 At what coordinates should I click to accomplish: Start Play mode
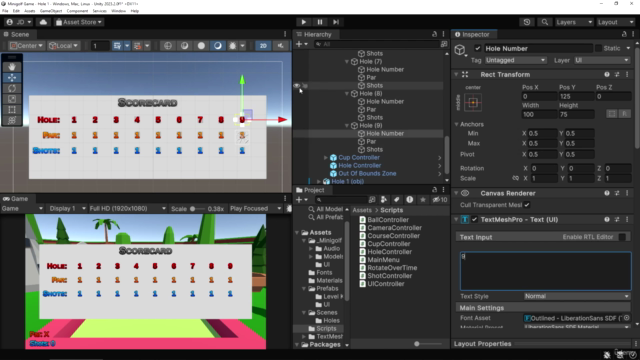click(x=303, y=22)
